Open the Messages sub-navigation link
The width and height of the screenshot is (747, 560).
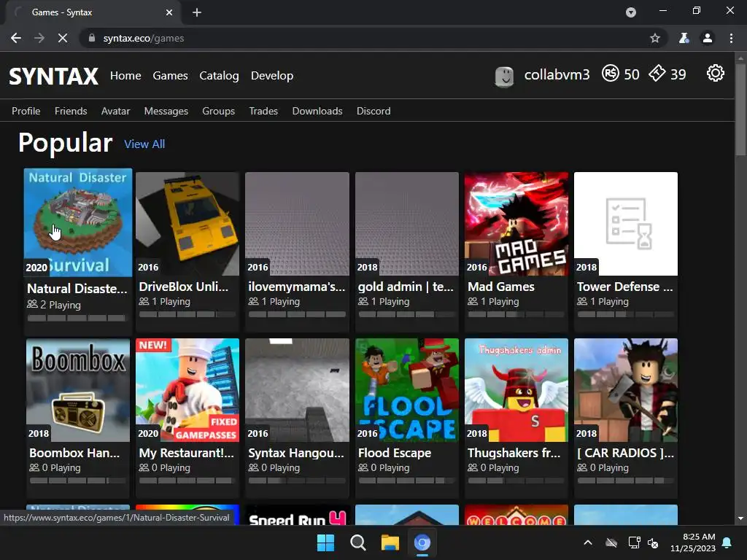166,111
